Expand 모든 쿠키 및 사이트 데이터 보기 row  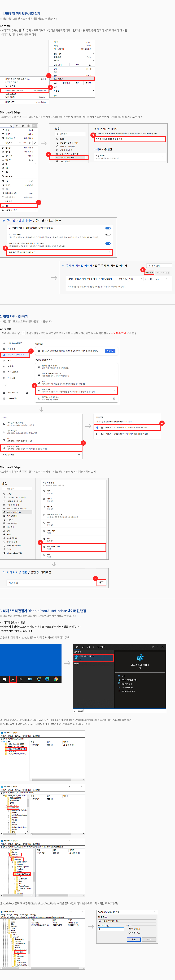[59, 252]
